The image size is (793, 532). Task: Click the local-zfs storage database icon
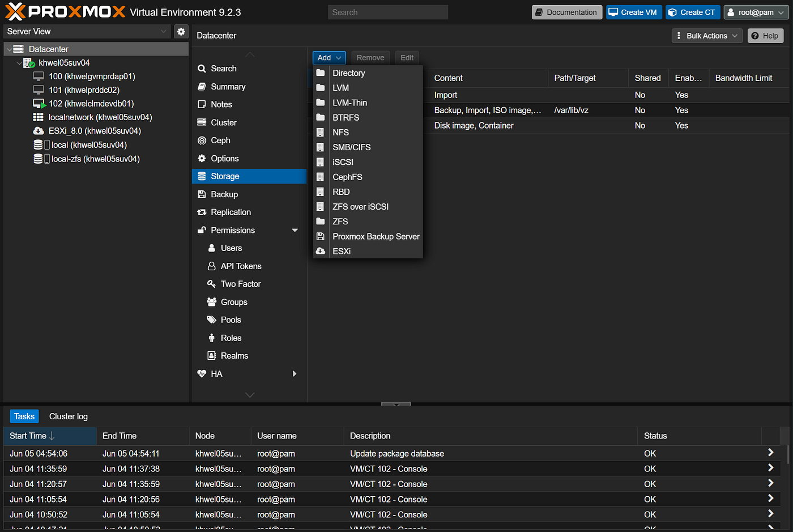point(38,159)
